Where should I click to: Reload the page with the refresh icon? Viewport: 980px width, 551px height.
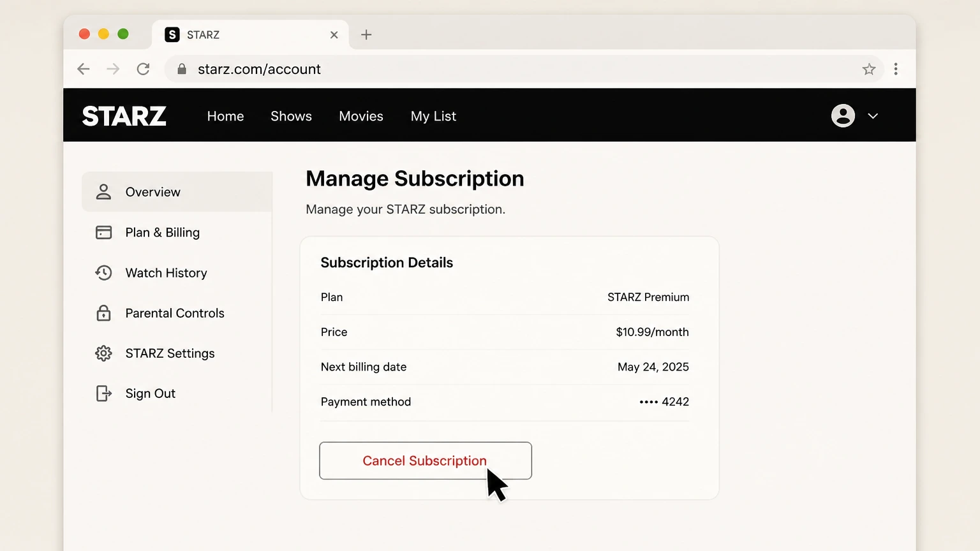[x=143, y=69]
